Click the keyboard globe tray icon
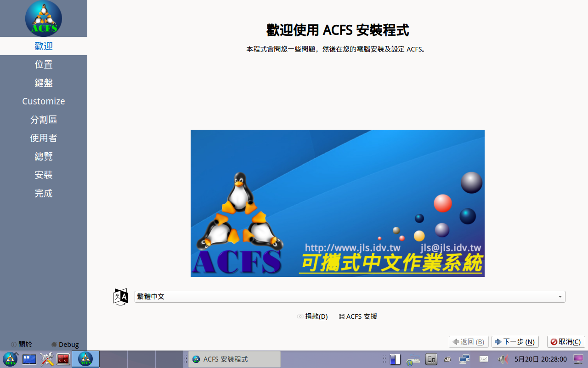The image size is (588, 368). click(413, 360)
